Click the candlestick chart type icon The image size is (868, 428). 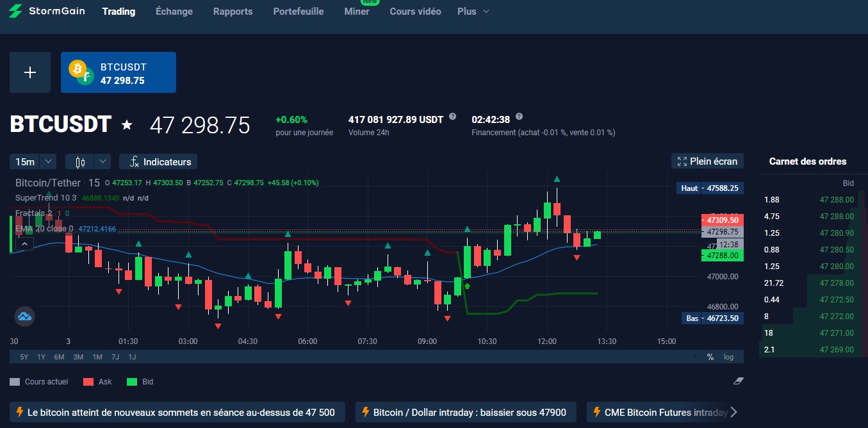tap(80, 162)
